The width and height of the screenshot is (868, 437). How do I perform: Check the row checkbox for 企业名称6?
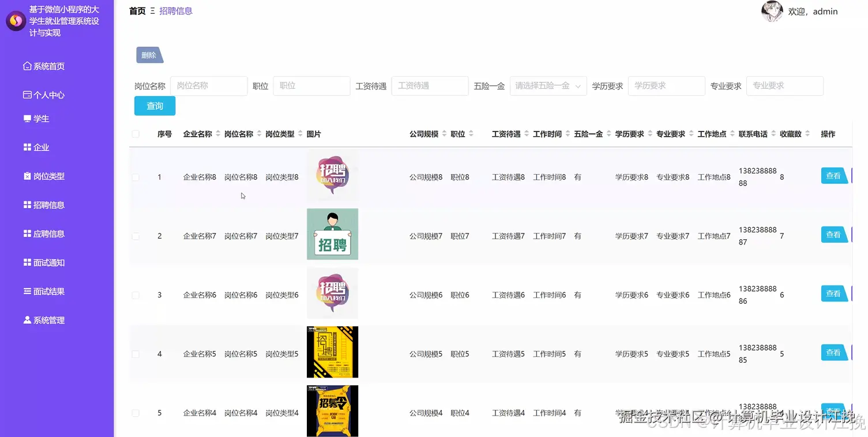point(135,295)
